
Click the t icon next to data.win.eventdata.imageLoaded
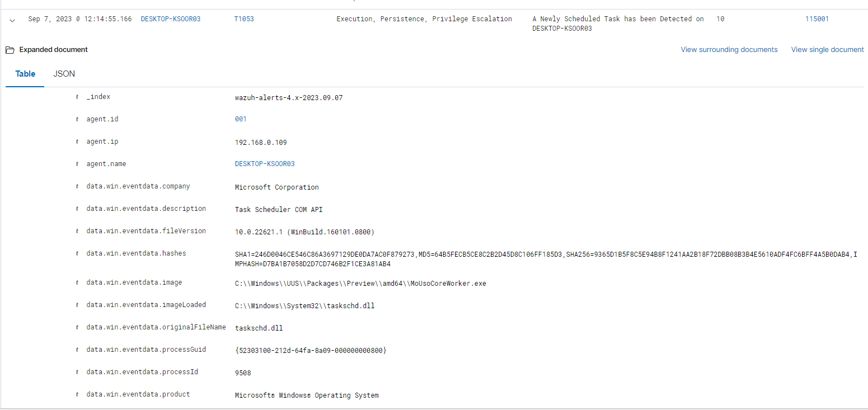click(77, 304)
